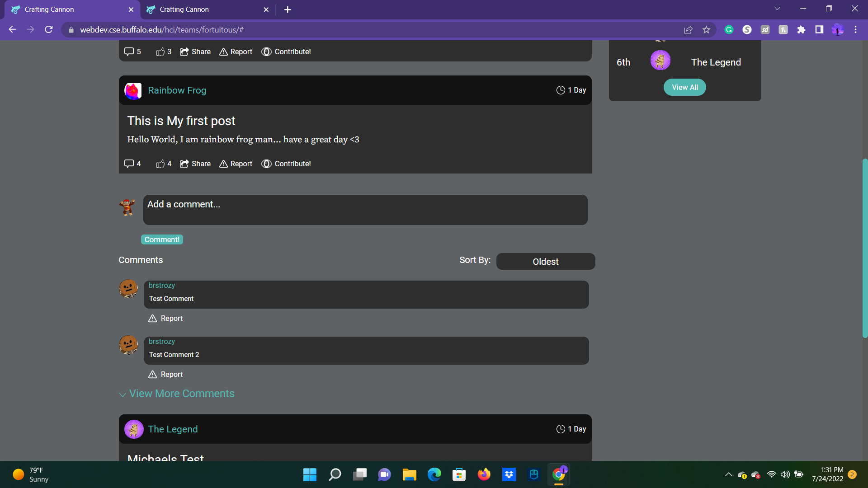868x488 pixels.
Task: Report the 'Test Comment 2' comment
Action: click(166, 374)
